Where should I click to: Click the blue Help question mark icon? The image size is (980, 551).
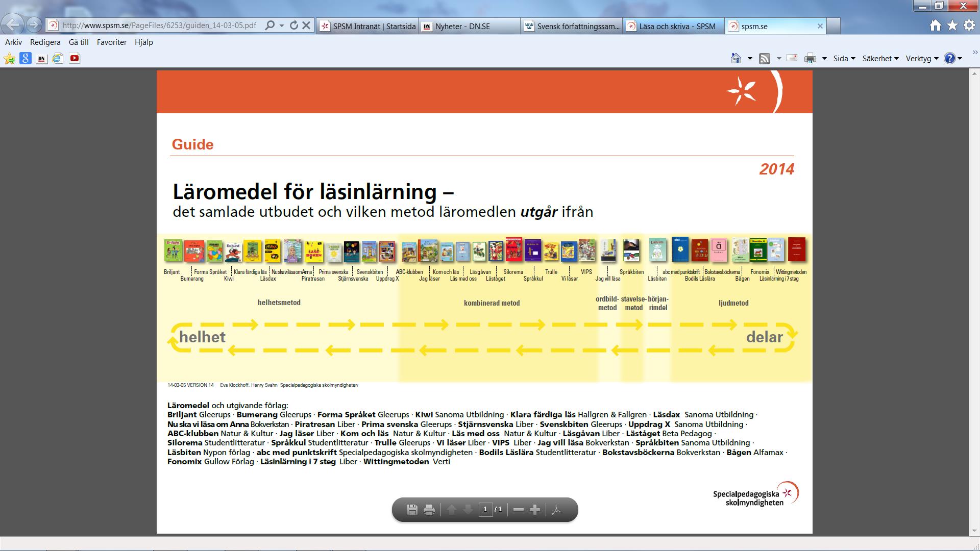click(x=949, y=58)
